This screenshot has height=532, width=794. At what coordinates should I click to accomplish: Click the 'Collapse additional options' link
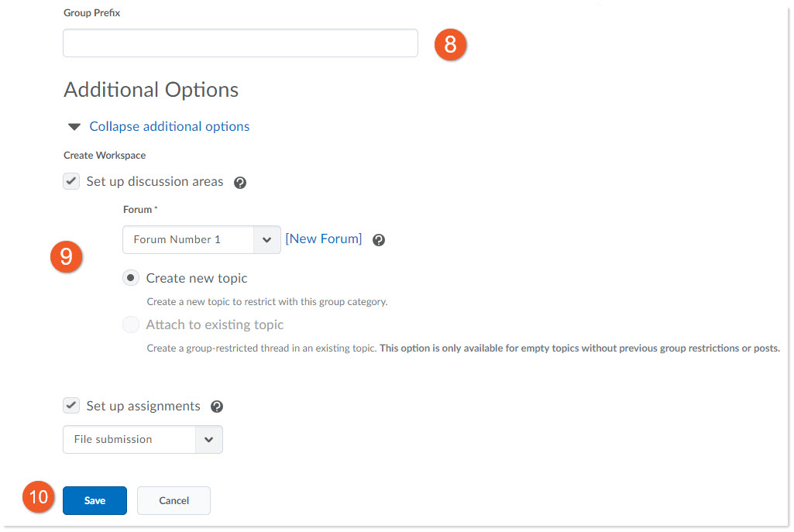pos(169,126)
